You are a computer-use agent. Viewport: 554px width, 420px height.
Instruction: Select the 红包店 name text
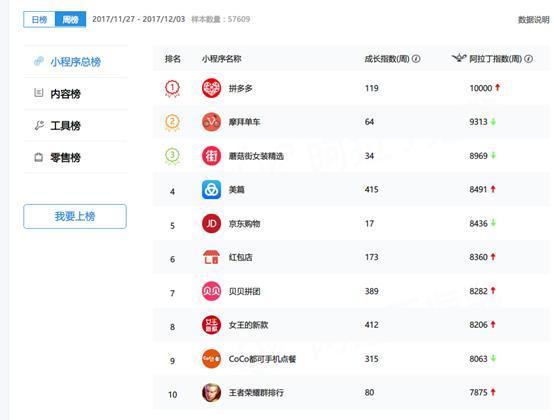tap(241, 257)
